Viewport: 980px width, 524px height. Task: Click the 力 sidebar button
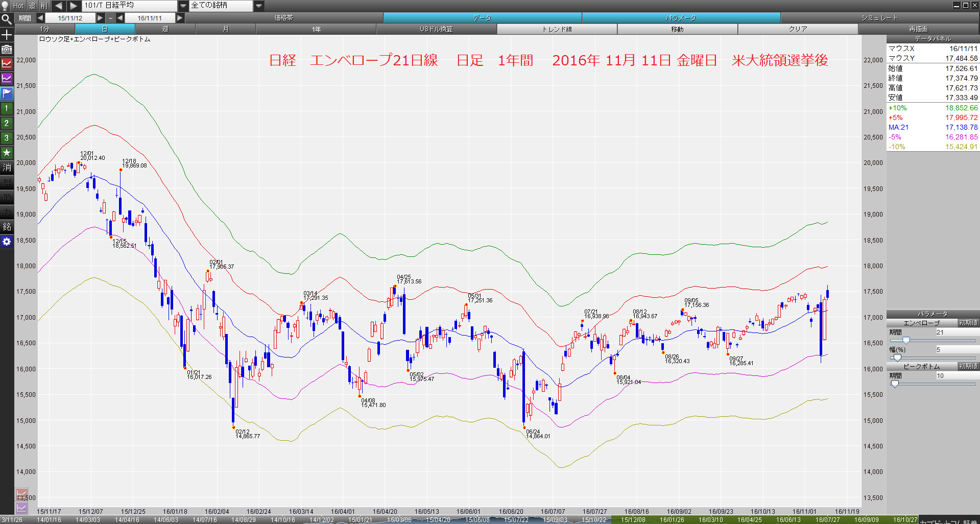coord(7,212)
